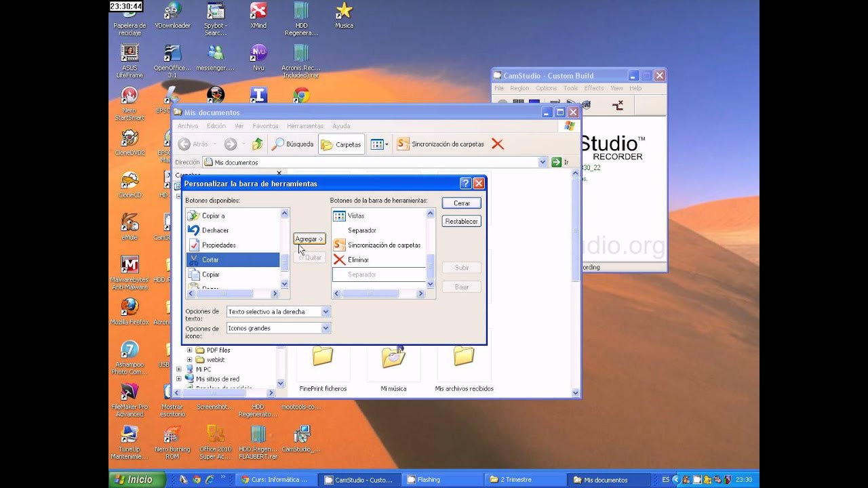Viewport: 868px width, 488px height.
Task: Open Papelera de reciclaje on desktop
Action: [130, 19]
